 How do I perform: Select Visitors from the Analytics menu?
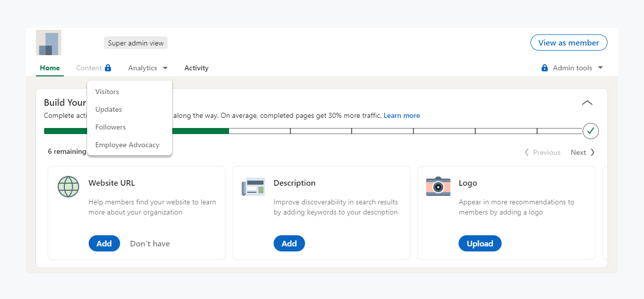[107, 92]
